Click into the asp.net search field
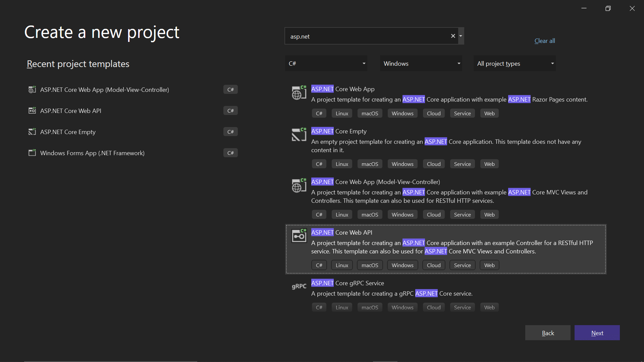This screenshot has width=644, height=362. 366,36
